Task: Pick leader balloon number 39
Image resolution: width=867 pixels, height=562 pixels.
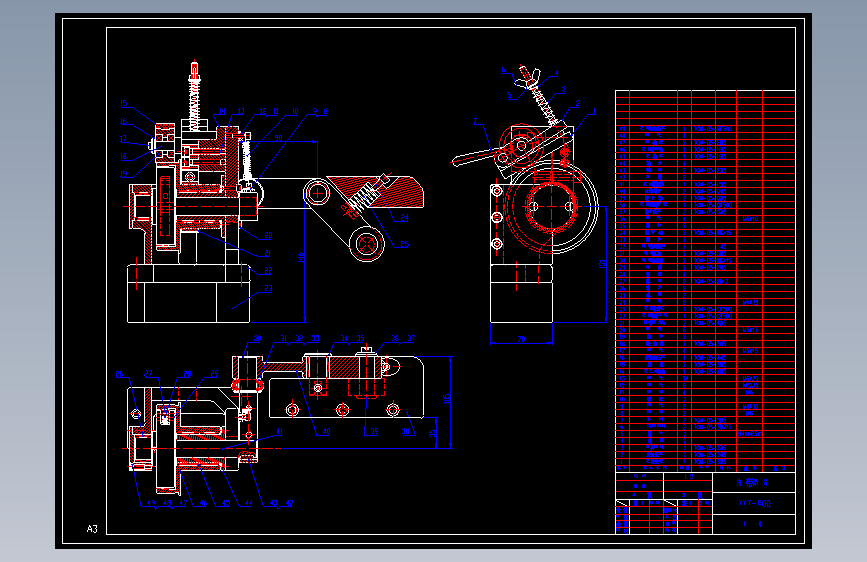Action: click(374, 431)
